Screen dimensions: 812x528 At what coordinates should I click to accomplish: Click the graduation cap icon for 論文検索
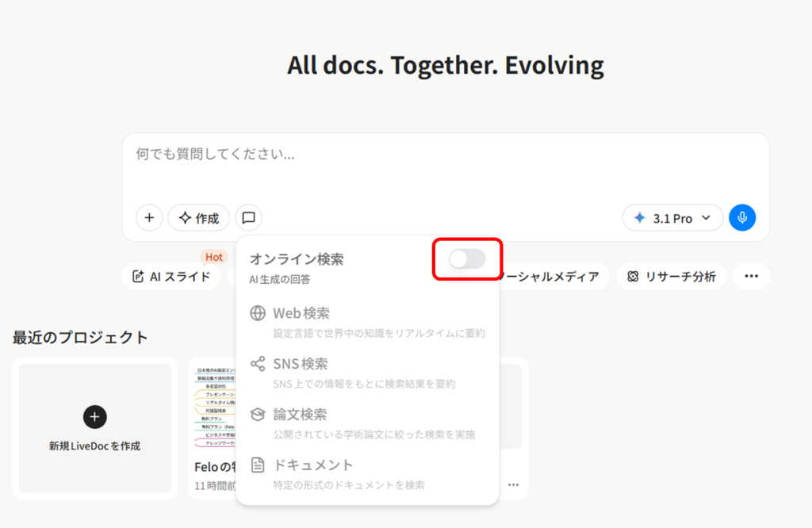[x=258, y=415]
